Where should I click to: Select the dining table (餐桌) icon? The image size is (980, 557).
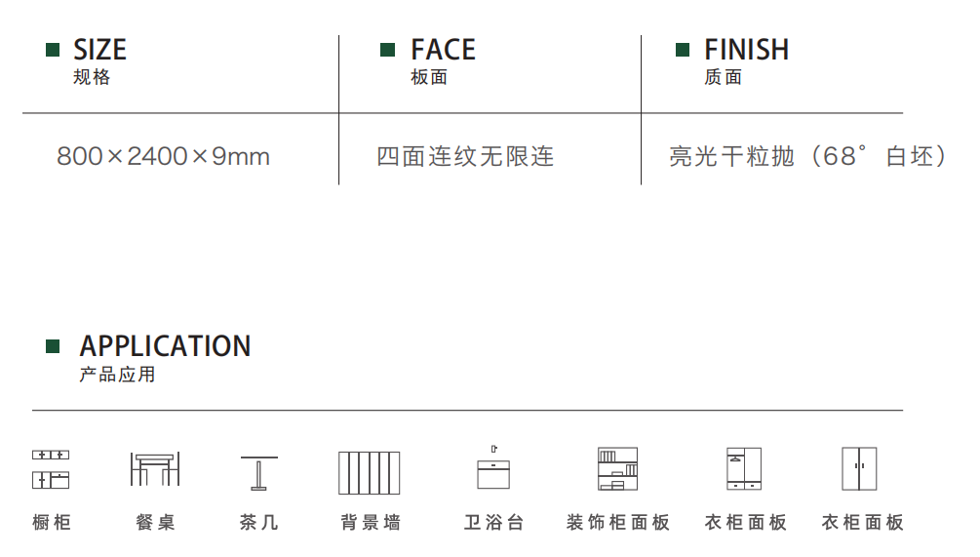[155, 469]
